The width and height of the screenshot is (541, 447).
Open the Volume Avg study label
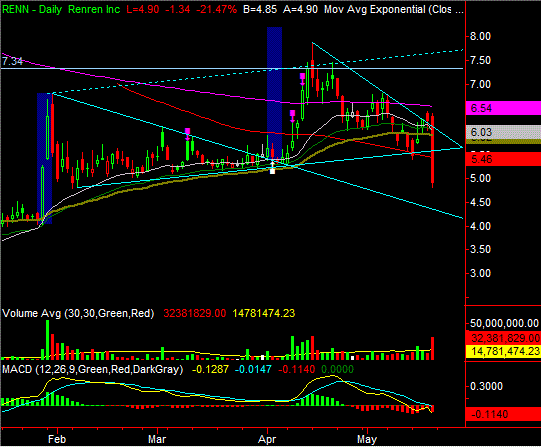(78, 313)
